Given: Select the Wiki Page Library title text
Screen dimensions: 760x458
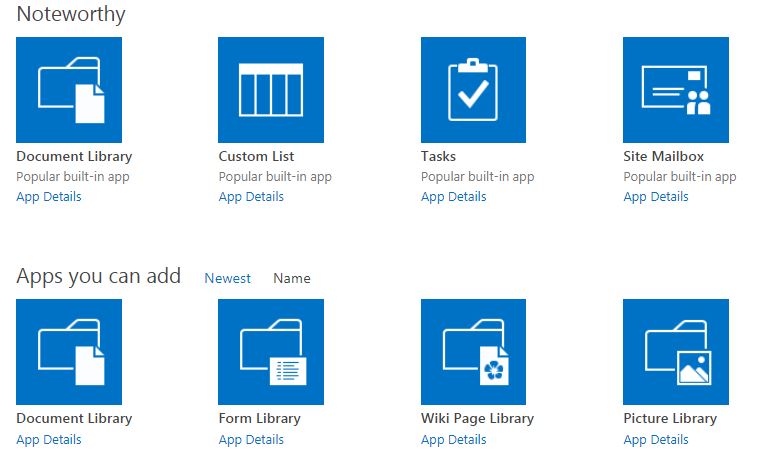Looking at the screenshot, I should (x=477, y=419).
